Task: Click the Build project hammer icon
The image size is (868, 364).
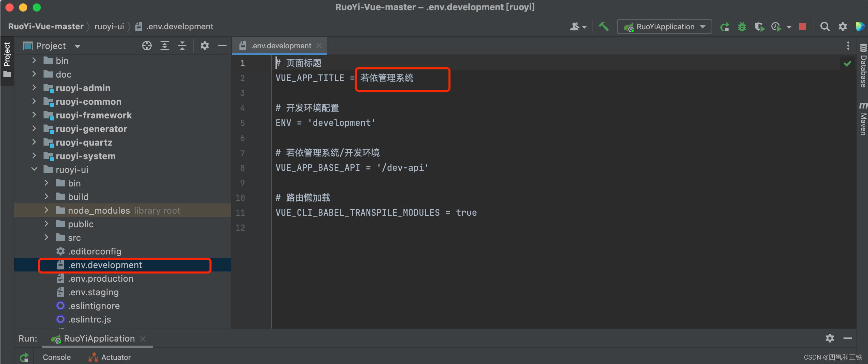Action: (604, 27)
